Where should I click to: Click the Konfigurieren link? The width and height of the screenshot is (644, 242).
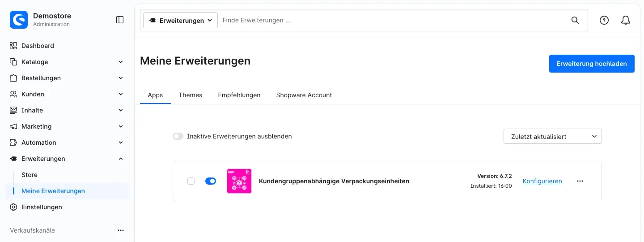coord(542,181)
